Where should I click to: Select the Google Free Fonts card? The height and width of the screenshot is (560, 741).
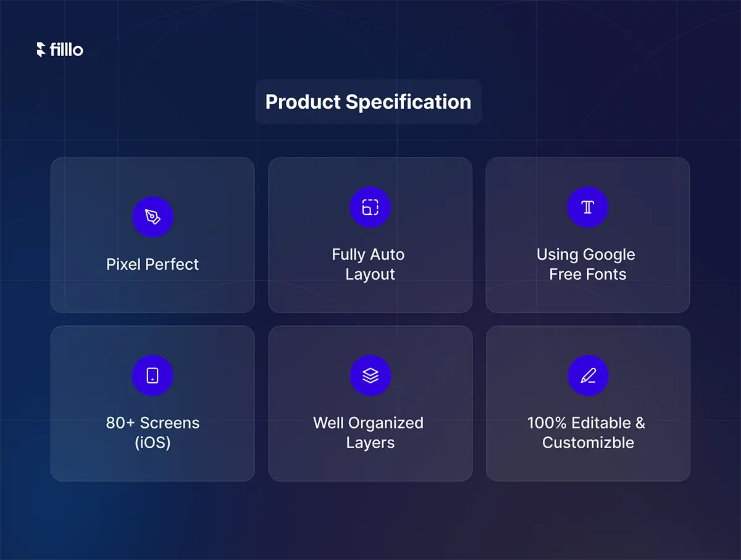[x=588, y=235]
